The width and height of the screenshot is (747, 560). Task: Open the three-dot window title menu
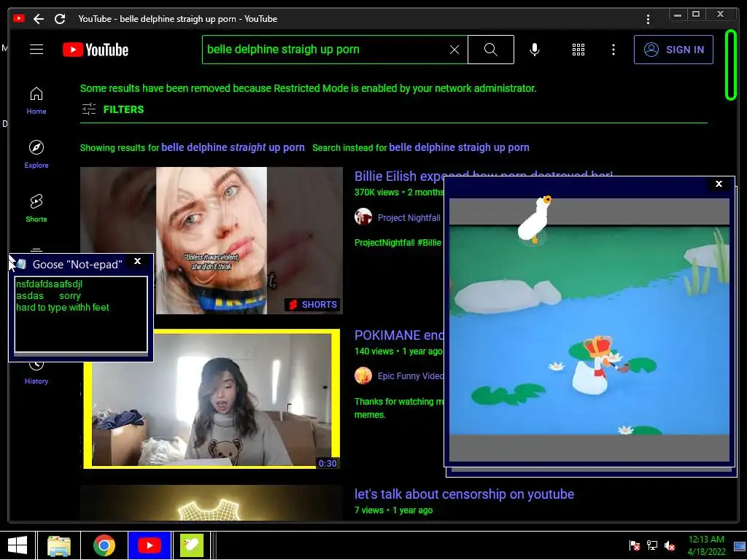pos(648,19)
